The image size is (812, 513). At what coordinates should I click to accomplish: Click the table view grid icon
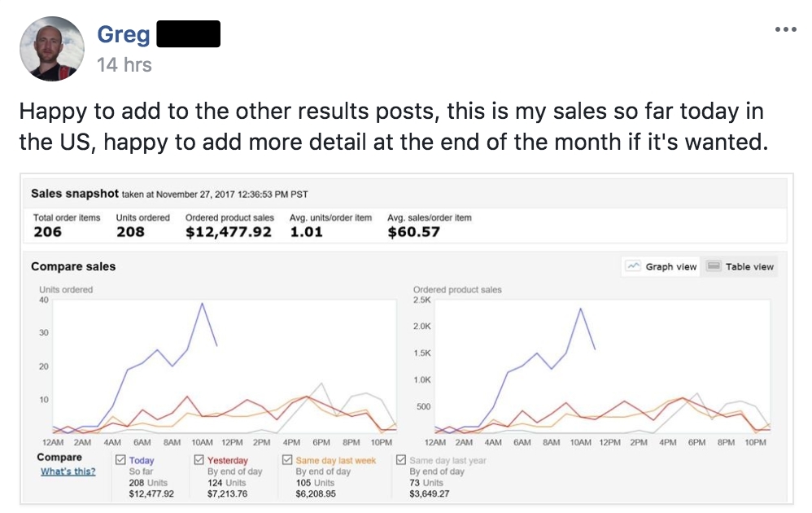(x=714, y=266)
